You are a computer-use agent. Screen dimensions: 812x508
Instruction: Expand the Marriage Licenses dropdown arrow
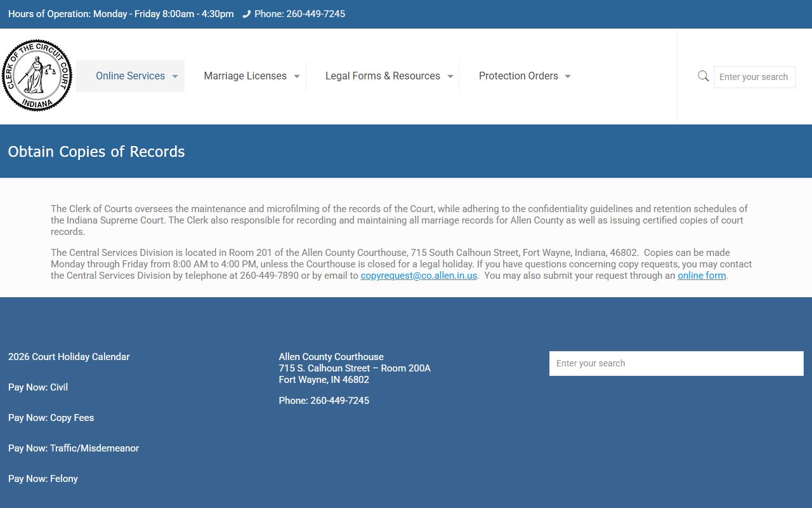pyautogui.click(x=297, y=76)
